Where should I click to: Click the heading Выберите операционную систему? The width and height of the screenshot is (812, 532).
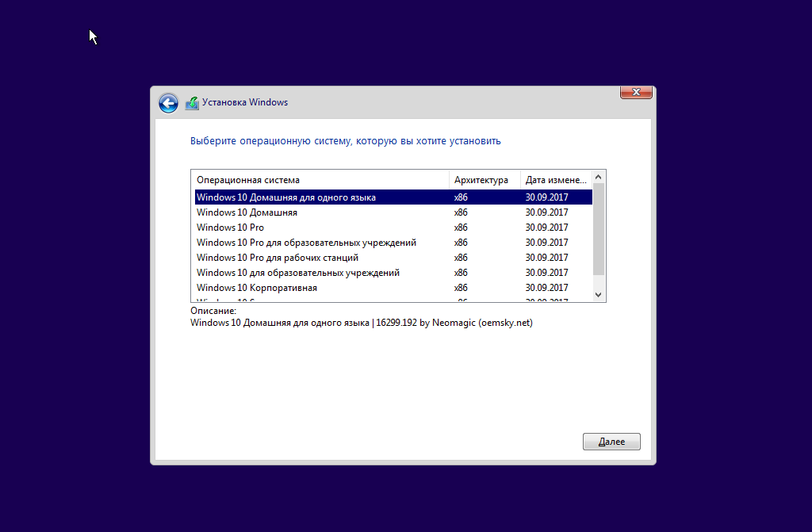(x=346, y=141)
